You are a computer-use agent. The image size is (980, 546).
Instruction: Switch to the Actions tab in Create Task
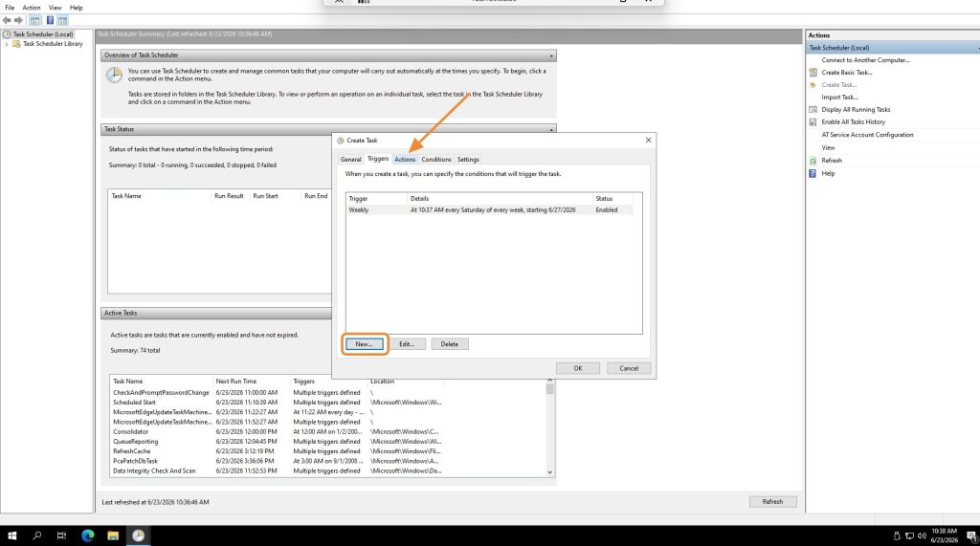tap(405, 160)
